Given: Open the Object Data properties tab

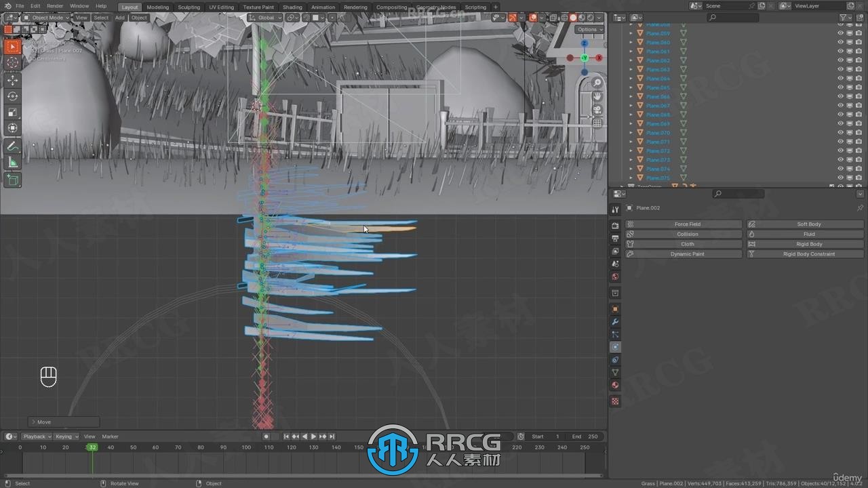Looking at the screenshot, I should click(615, 372).
